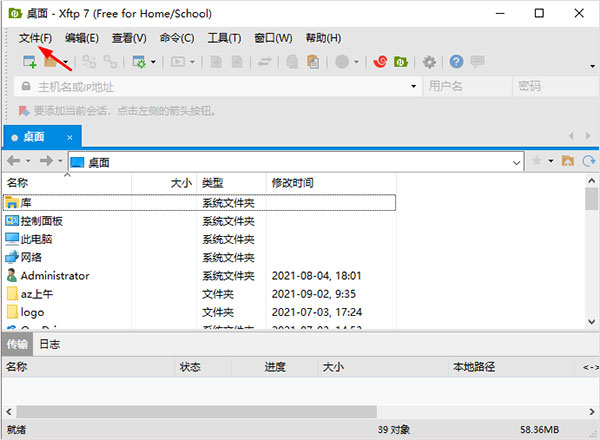Screen dimensions: 600x440
Task: Open the 查看(V) menu
Action: [129, 38]
